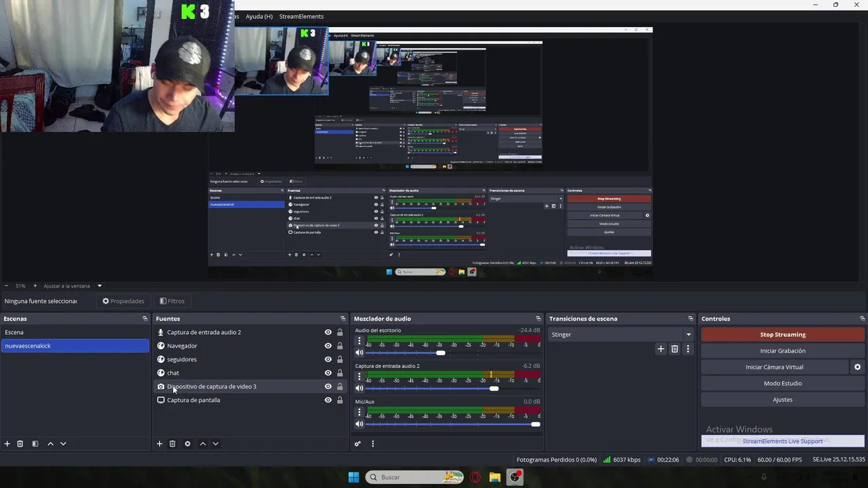Viewport: 868px width, 488px height.
Task: Remove the transition using the Transiciones trash icon
Action: [x=674, y=349]
